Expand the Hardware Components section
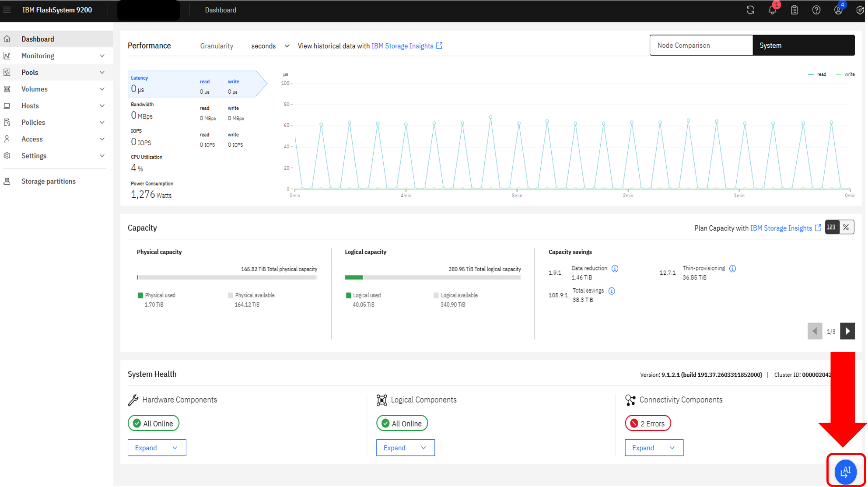This screenshot has width=868, height=487. point(157,448)
